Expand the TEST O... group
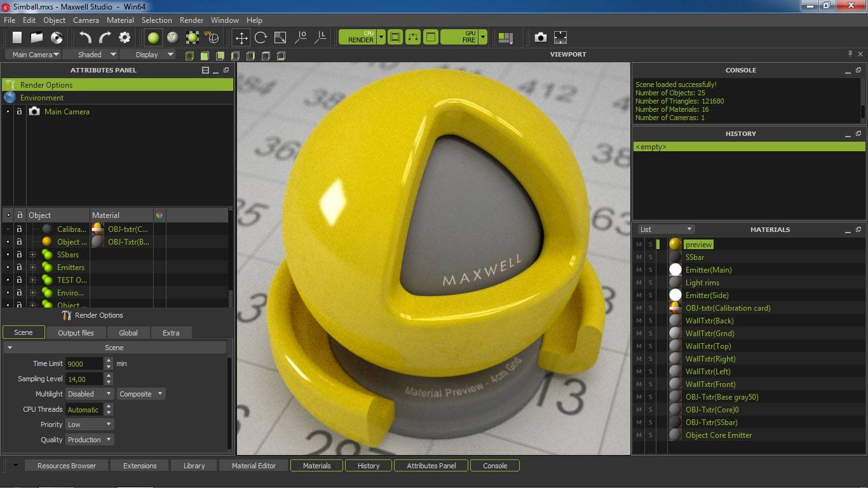Image resolution: width=868 pixels, height=488 pixels. coord(32,280)
